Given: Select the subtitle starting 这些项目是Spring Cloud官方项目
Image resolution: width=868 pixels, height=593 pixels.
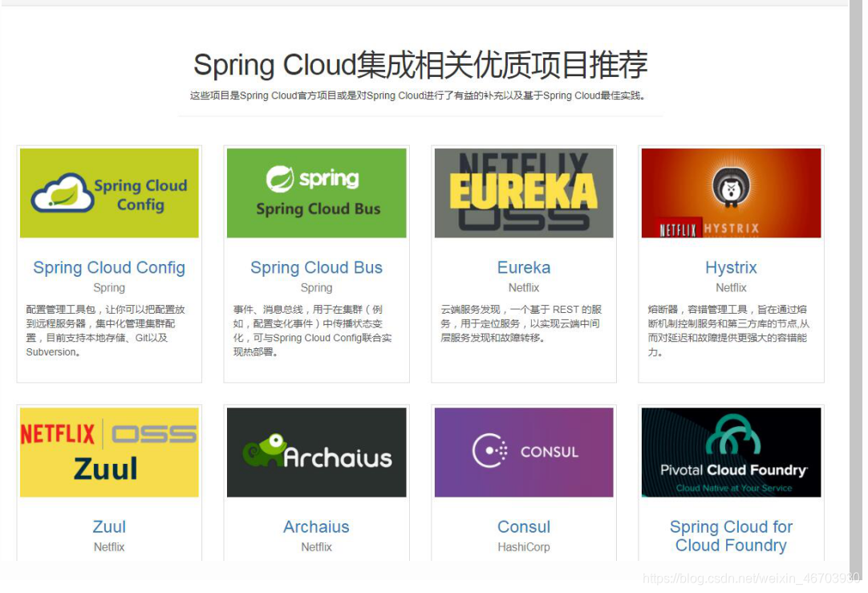Looking at the screenshot, I should coord(418,95).
